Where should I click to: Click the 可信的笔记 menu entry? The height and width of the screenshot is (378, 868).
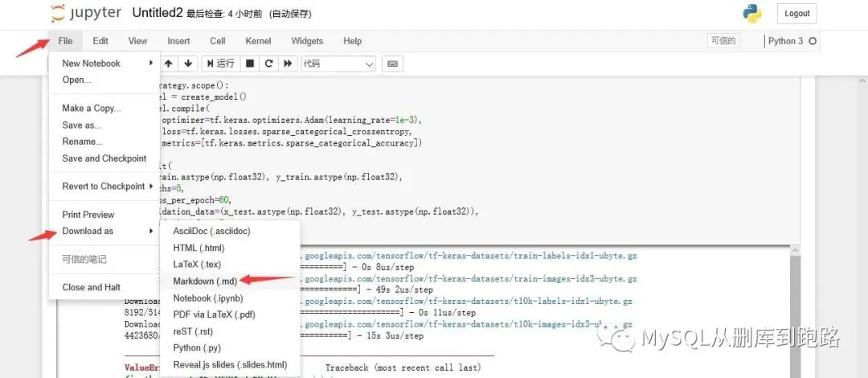point(104,260)
